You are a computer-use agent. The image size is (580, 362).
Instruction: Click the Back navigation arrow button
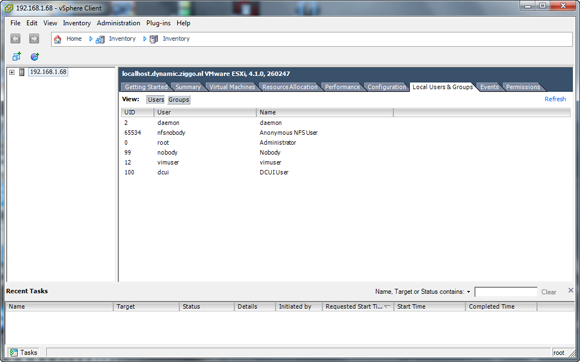pos(15,38)
